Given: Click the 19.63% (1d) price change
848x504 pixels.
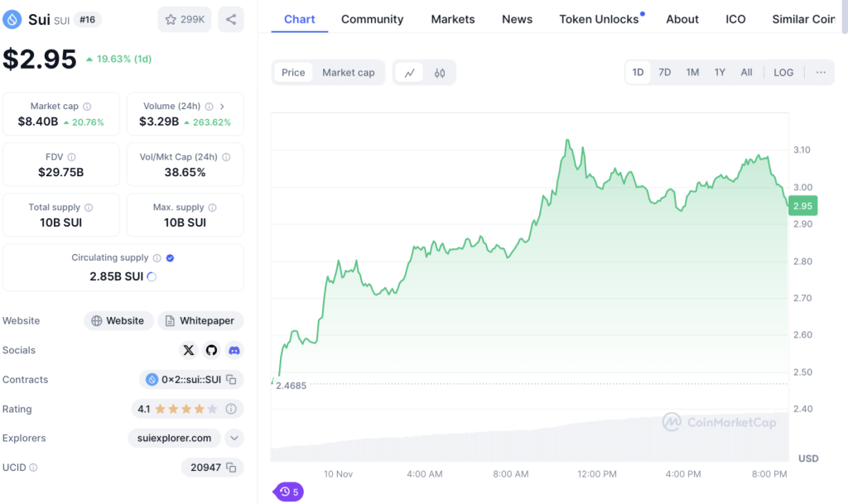Looking at the screenshot, I should pyautogui.click(x=119, y=59).
